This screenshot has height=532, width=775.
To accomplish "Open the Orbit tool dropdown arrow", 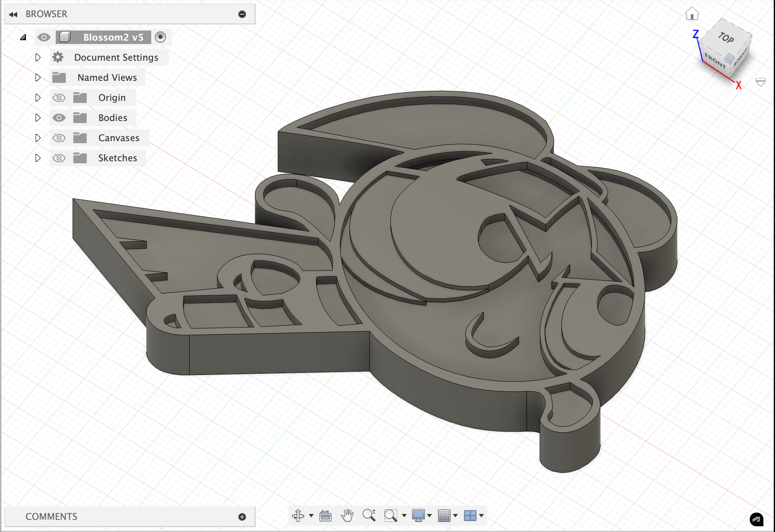I will point(311,516).
